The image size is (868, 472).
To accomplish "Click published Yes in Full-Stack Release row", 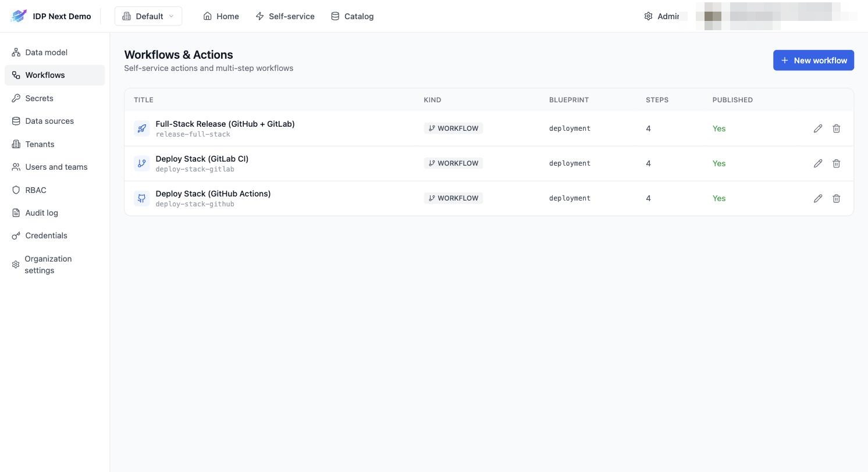I will point(719,128).
